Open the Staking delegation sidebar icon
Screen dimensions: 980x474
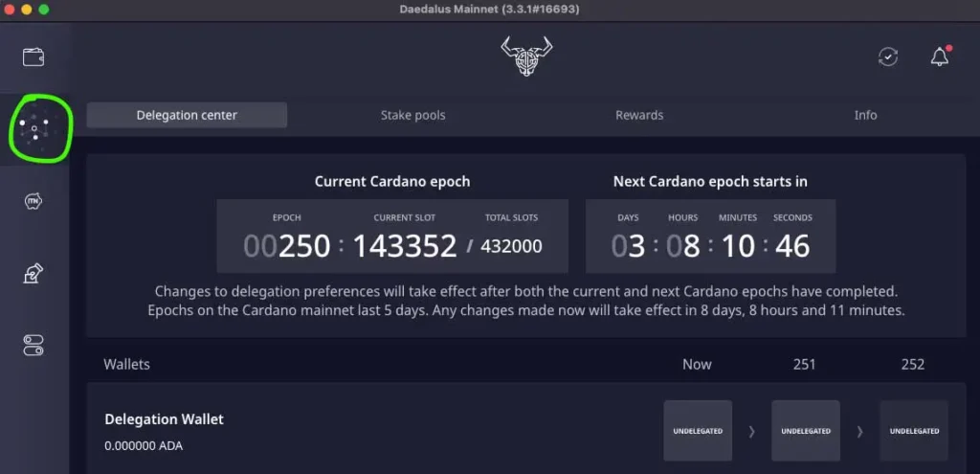[x=34, y=128]
